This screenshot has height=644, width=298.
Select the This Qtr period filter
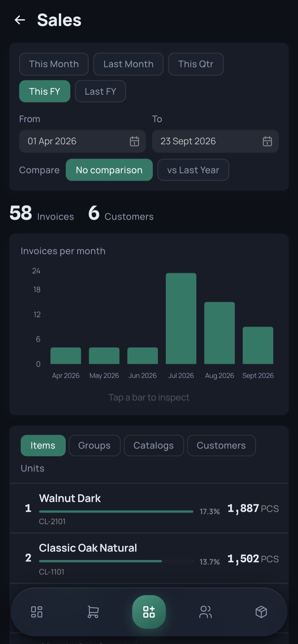196,64
